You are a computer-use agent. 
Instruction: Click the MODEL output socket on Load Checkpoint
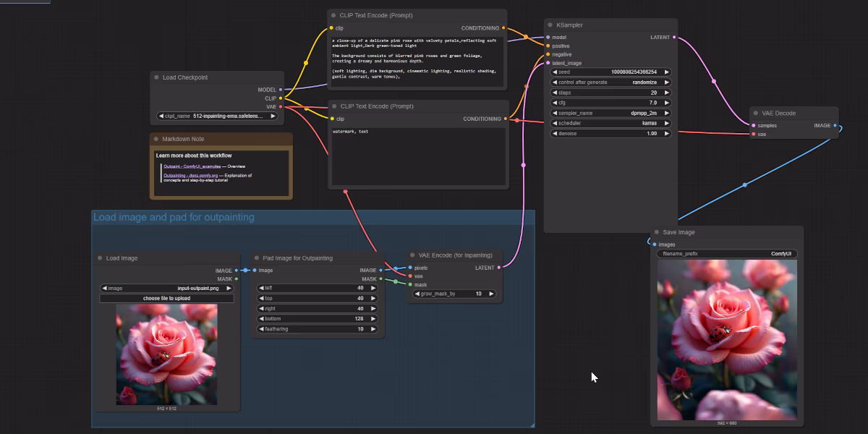[281, 90]
